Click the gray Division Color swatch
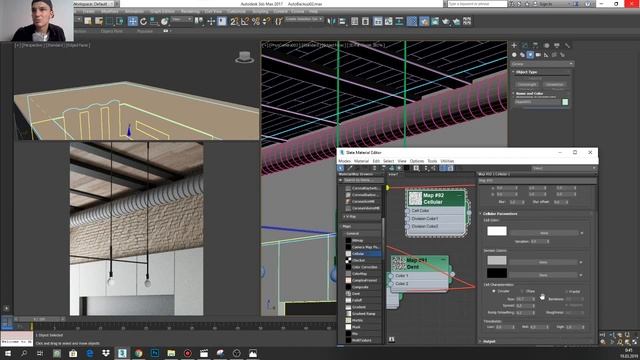 coord(497,260)
